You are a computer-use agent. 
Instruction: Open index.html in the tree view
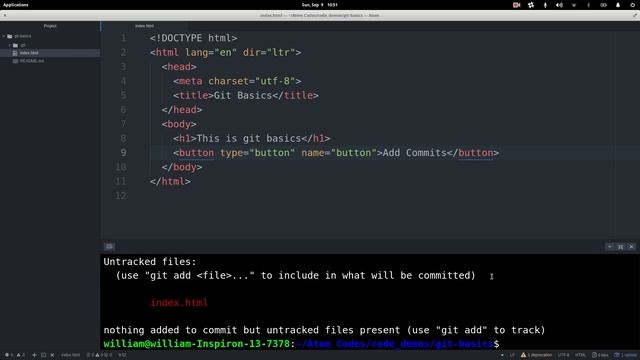(x=29, y=53)
